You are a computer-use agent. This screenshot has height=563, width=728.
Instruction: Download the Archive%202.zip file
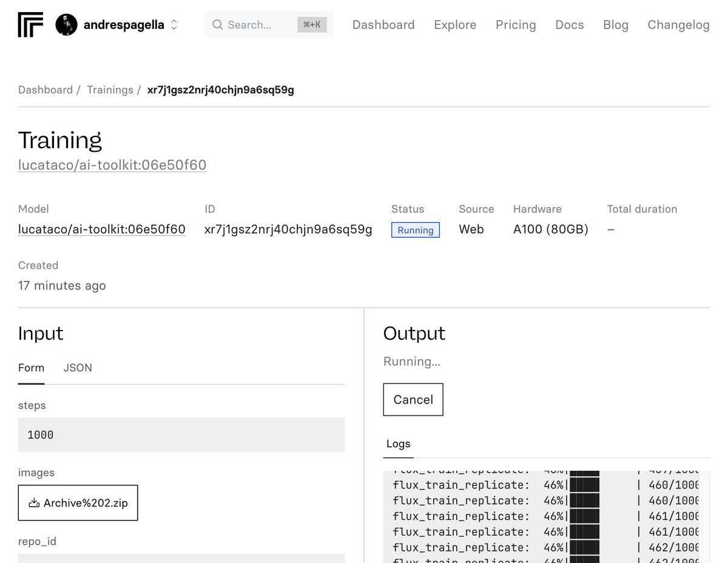pyautogui.click(x=78, y=503)
